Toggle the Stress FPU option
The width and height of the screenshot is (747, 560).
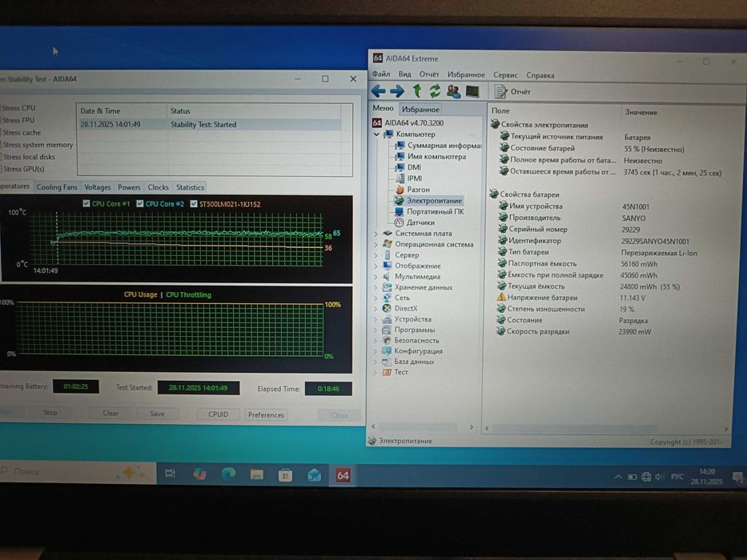(x=18, y=120)
